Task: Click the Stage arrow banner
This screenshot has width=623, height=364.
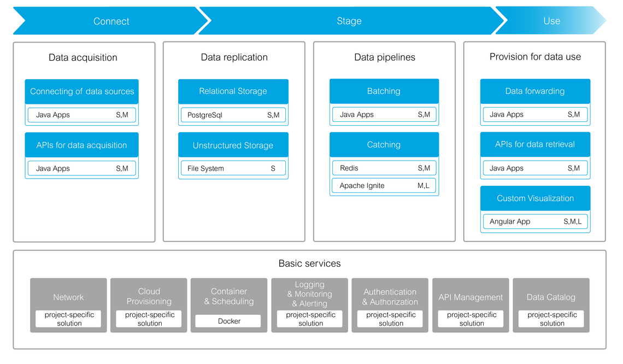Action: [x=349, y=21]
